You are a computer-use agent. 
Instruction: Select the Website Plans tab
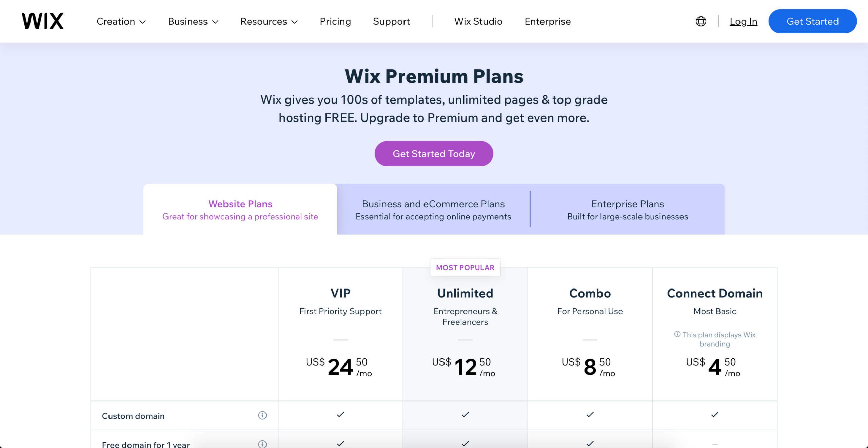pyautogui.click(x=240, y=209)
